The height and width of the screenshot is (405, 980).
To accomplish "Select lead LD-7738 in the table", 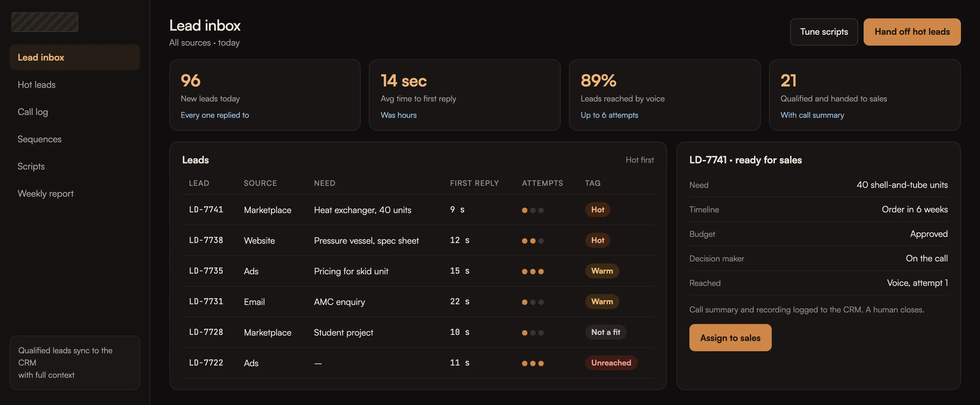I will pos(418,240).
